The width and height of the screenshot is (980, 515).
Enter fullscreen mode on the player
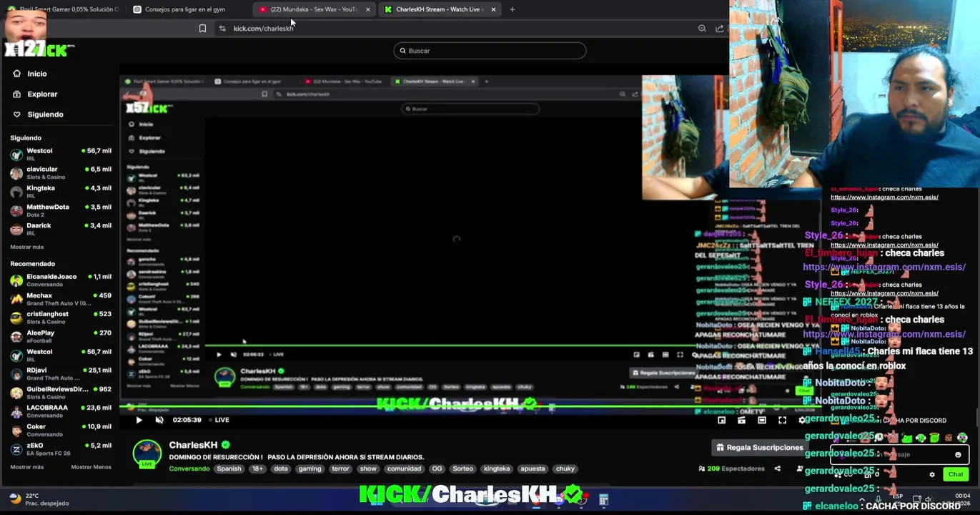tap(782, 420)
